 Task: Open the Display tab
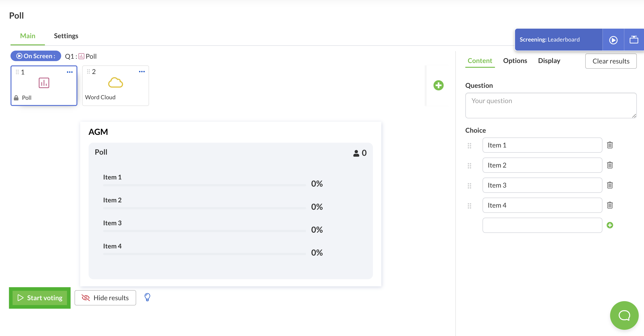pyautogui.click(x=549, y=61)
